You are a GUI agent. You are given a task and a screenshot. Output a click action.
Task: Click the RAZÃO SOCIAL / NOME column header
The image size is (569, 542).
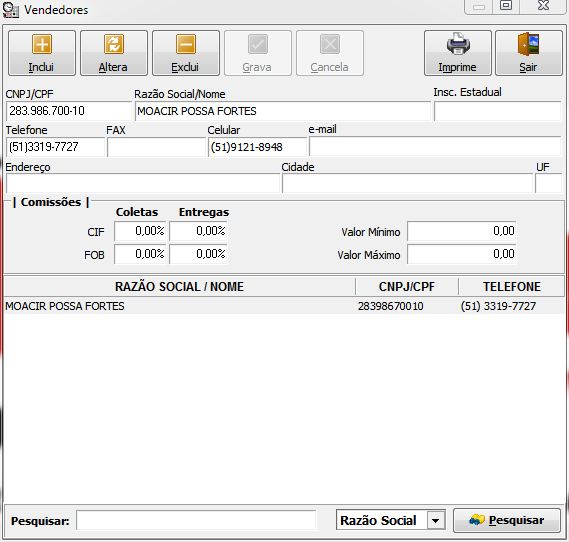tap(179, 287)
